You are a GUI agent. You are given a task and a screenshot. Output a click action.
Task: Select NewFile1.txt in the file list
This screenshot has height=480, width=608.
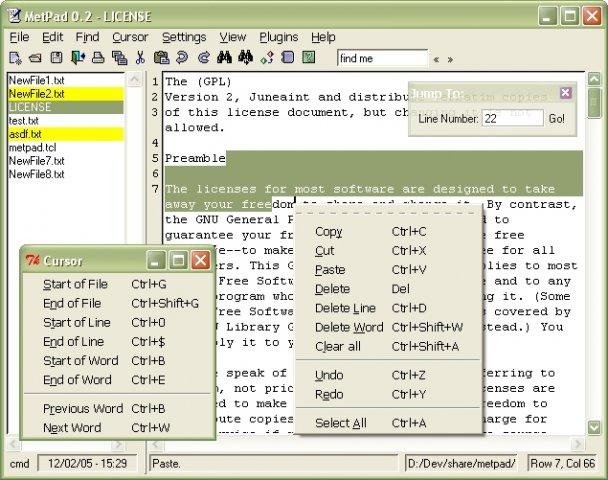tap(66, 80)
